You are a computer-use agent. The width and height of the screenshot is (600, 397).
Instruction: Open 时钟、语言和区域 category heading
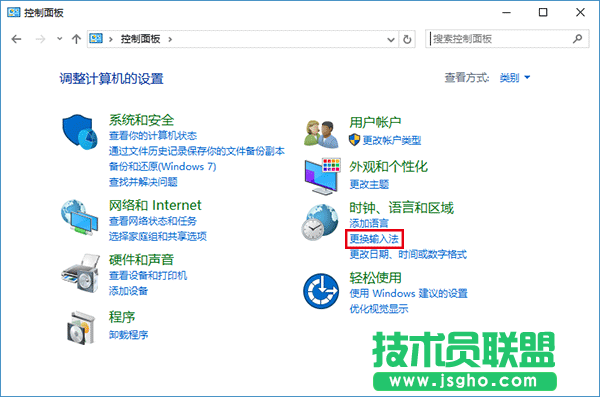coord(401,208)
